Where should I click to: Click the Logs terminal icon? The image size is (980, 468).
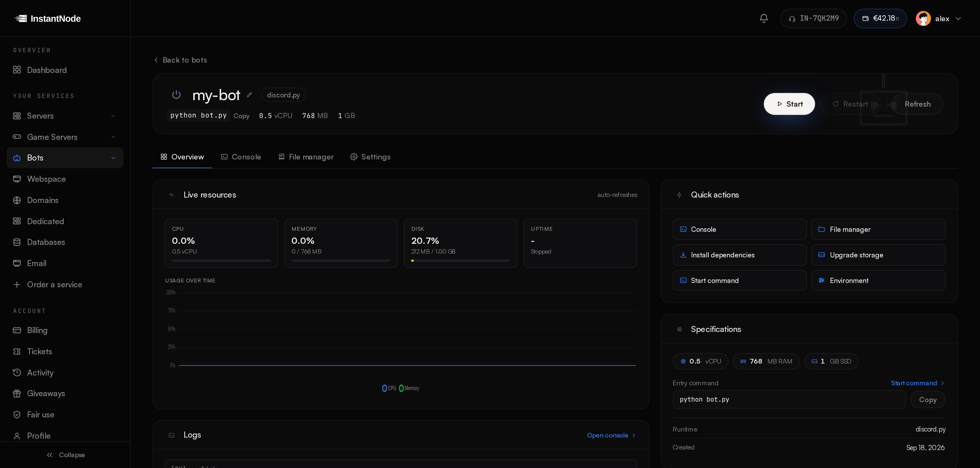(171, 435)
